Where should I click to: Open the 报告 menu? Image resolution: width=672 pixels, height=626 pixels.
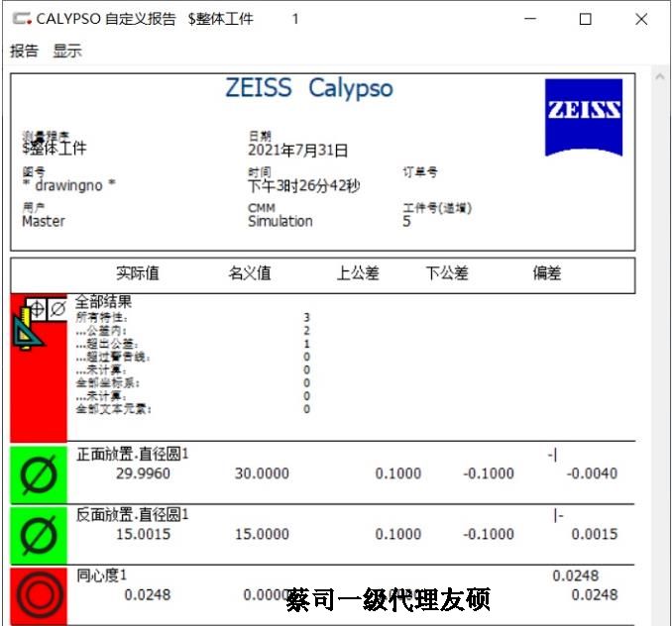pos(24,51)
